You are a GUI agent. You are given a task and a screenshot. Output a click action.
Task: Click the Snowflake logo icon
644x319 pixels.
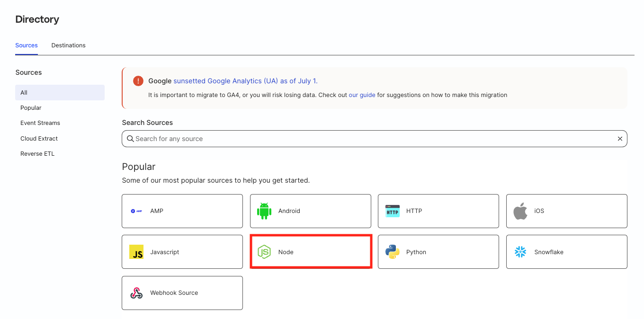point(520,252)
